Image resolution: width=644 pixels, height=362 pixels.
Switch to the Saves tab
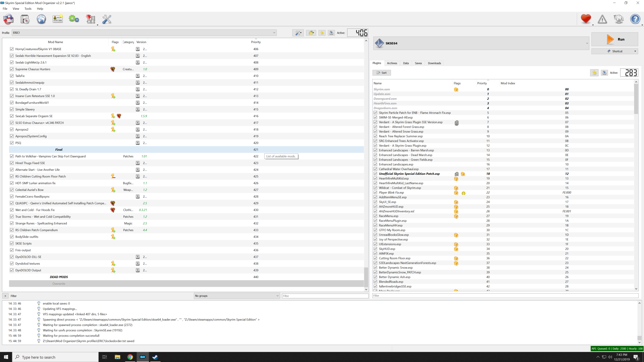[x=418, y=63]
